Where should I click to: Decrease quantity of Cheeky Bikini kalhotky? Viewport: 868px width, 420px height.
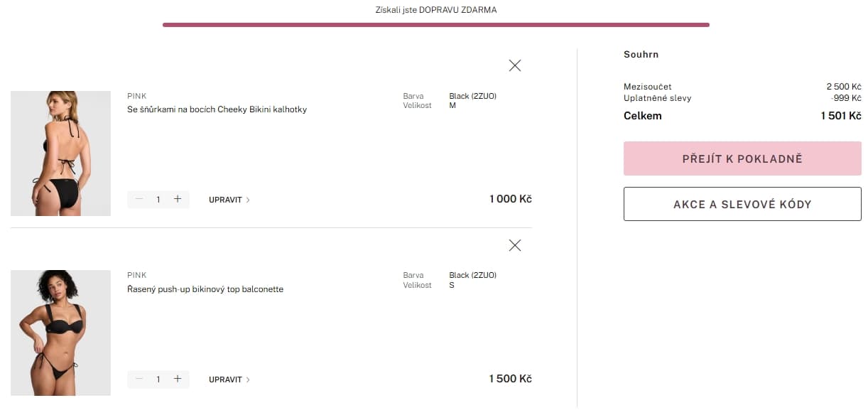point(139,199)
